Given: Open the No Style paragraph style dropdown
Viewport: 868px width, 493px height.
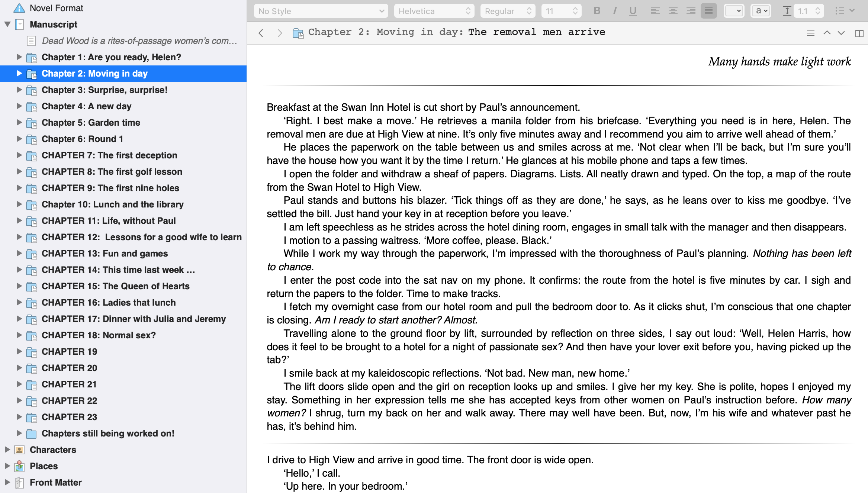Looking at the screenshot, I should (321, 11).
